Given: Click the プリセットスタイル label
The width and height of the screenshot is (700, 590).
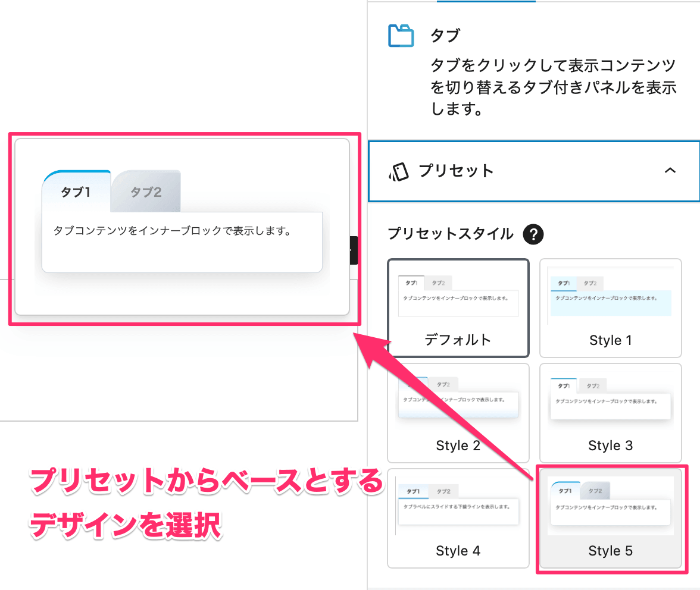Looking at the screenshot, I should tap(451, 234).
